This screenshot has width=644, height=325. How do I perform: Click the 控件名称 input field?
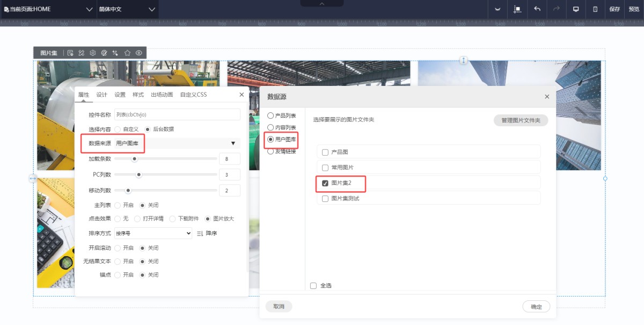click(177, 114)
